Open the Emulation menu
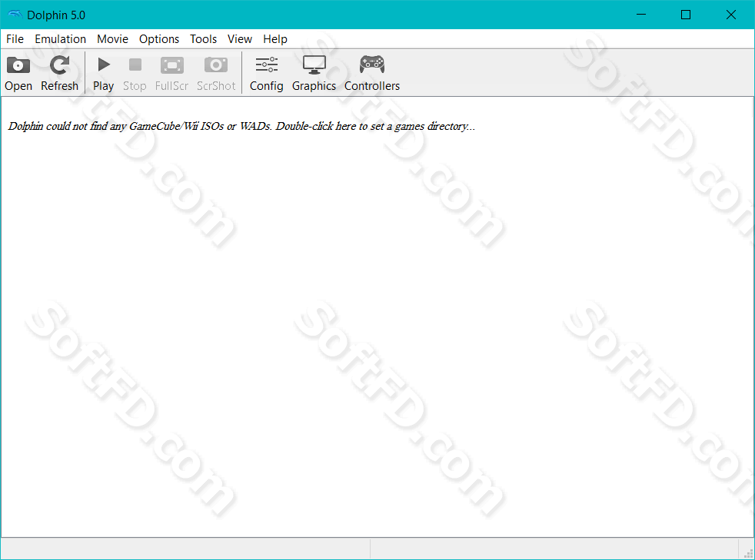 point(60,39)
